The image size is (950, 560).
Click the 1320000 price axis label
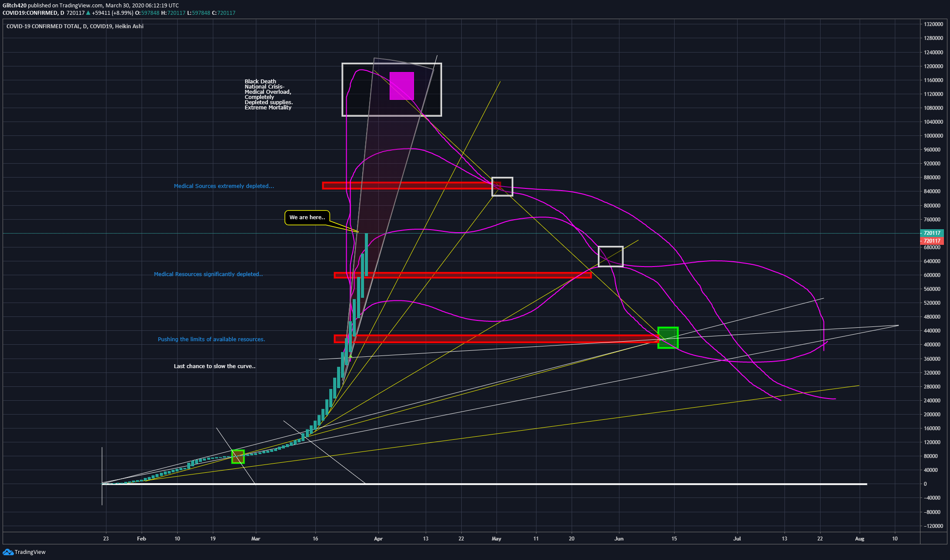click(x=933, y=24)
